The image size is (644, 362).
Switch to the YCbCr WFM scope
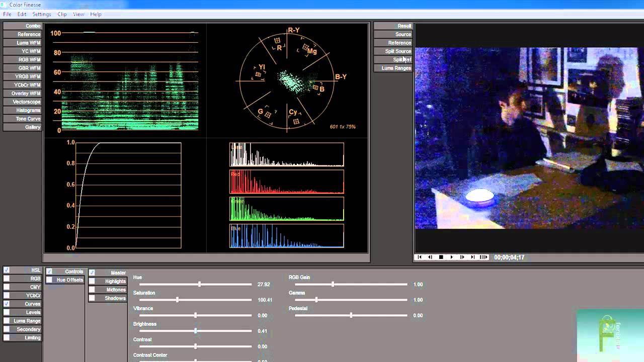22,85
